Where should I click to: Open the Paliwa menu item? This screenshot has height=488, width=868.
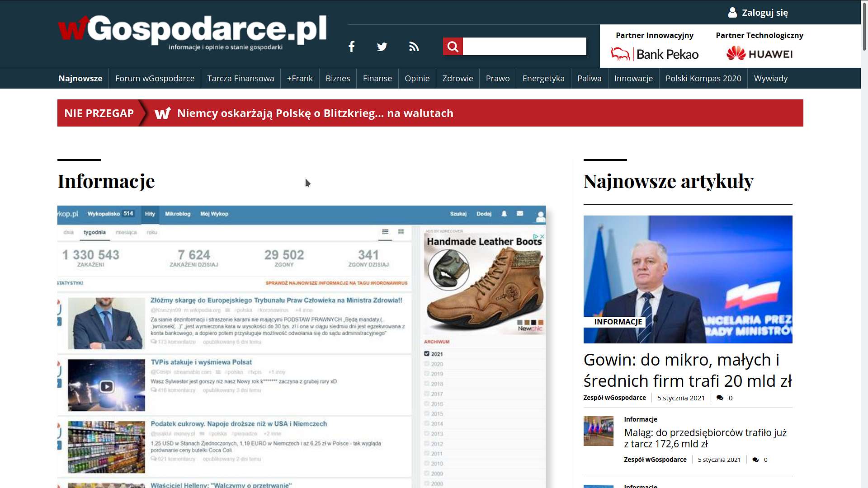[x=589, y=79]
